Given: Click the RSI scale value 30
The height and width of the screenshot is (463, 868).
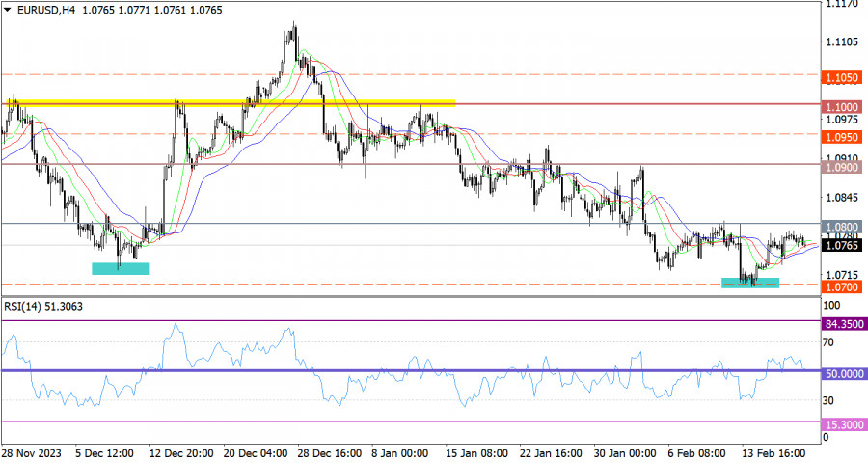Looking at the screenshot, I should [x=828, y=400].
